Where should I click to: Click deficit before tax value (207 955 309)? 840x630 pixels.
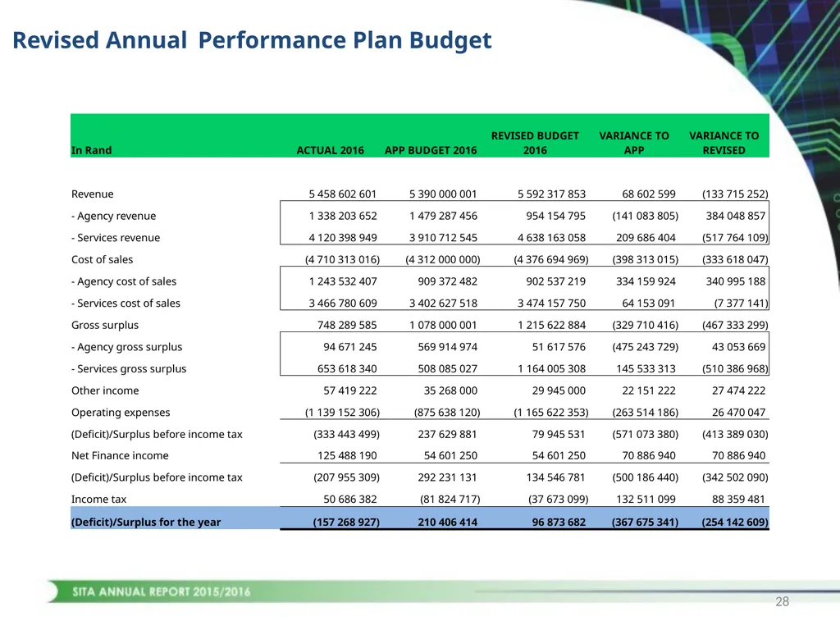(346, 478)
